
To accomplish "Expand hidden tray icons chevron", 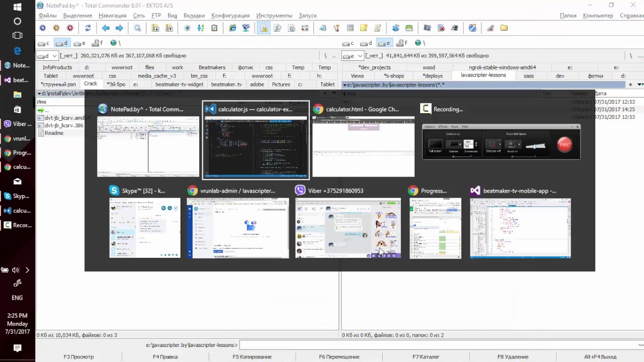I will pyautogui.click(x=27, y=270).
